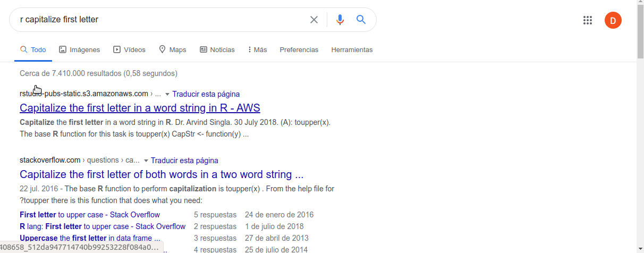Click the page vertical scrollbar thumb
The height and width of the screenshot is (253, 644).
(x=640, y=33)
